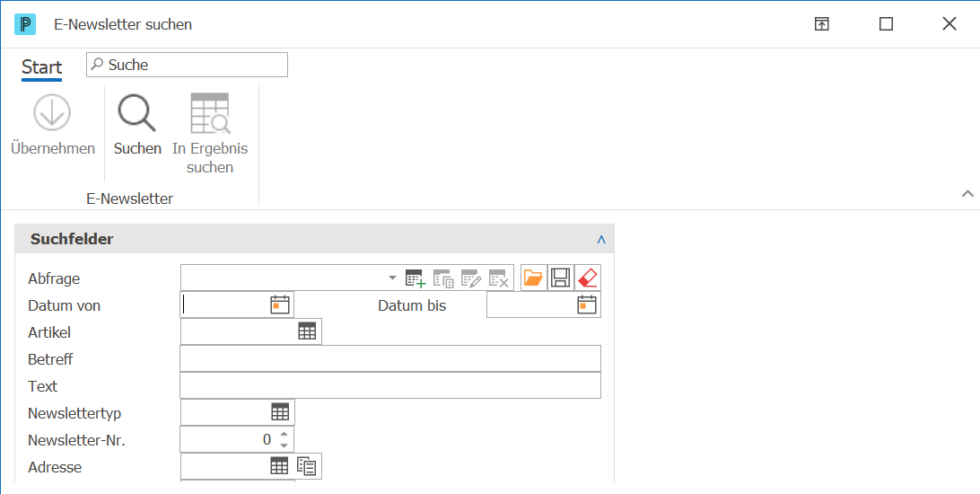Click the Übernehmen download arrow icon
Screen dimensions: 980x494
(52, 112)
